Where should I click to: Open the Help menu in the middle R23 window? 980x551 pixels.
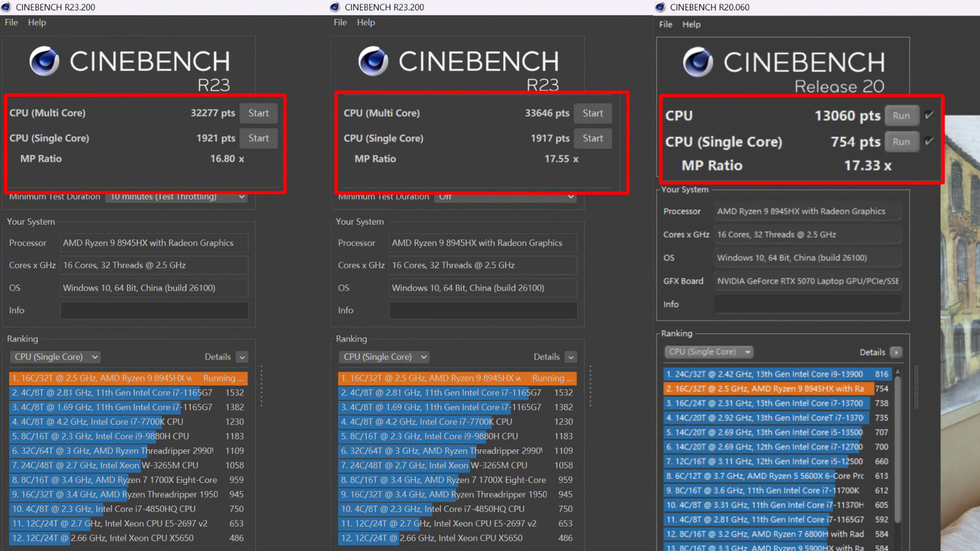(x=366, y=22)
